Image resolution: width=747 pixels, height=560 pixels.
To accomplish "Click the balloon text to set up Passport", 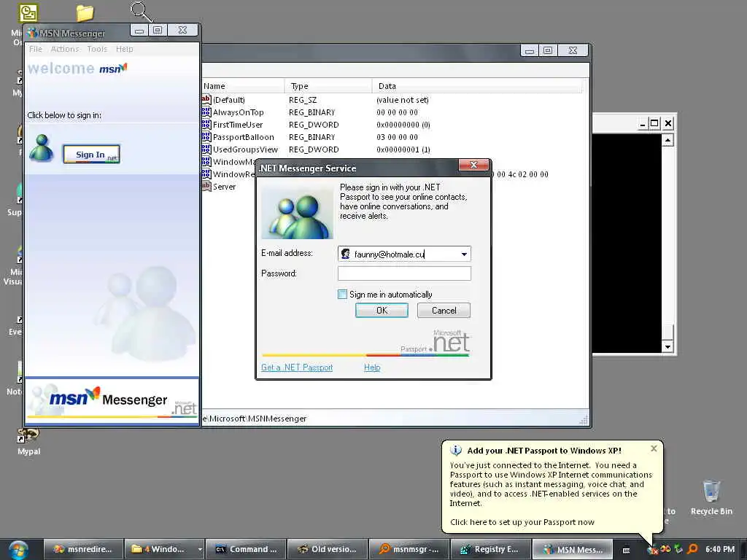I will [x=522, y=522].
